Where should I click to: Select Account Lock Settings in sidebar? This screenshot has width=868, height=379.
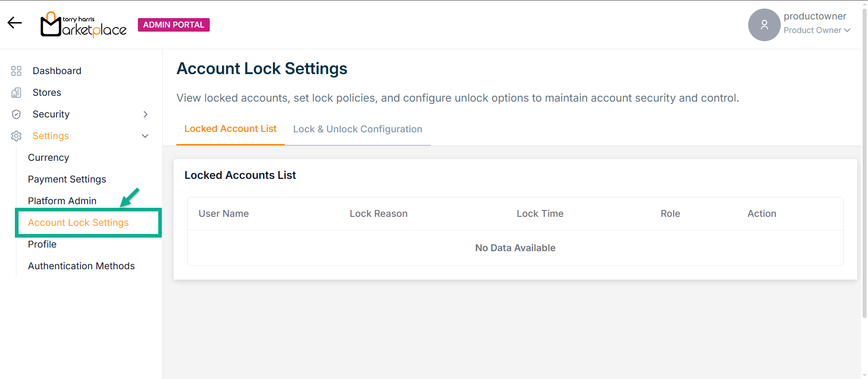[78, 223]
